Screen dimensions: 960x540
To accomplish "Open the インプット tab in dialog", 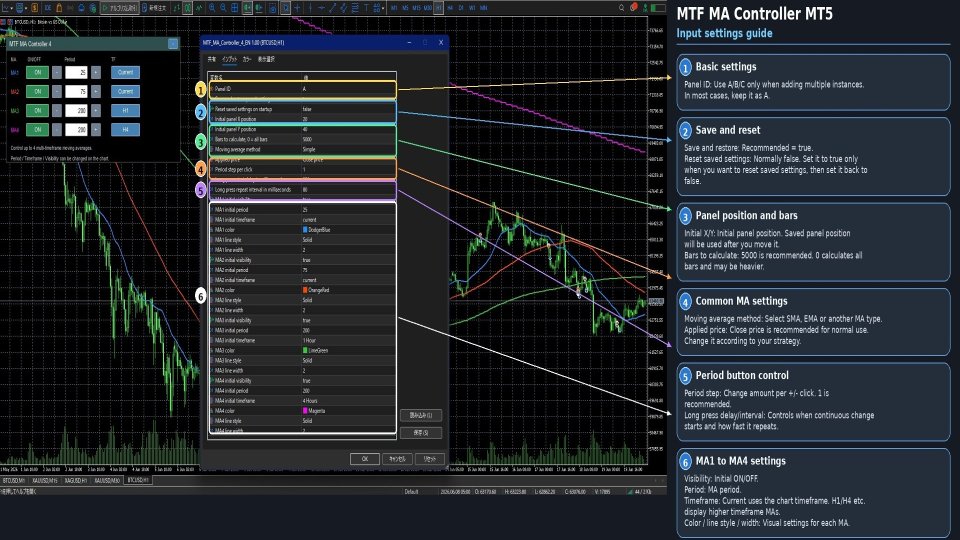I will 230,59.
